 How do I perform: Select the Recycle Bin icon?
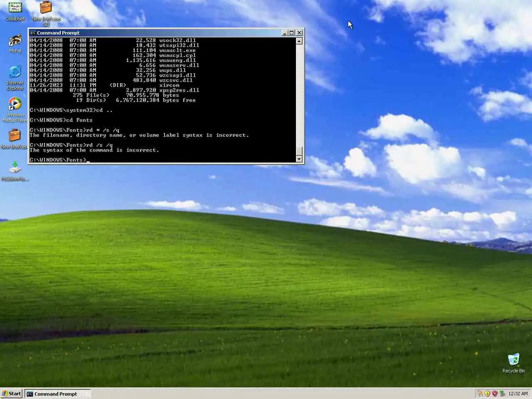pos(514,363)
